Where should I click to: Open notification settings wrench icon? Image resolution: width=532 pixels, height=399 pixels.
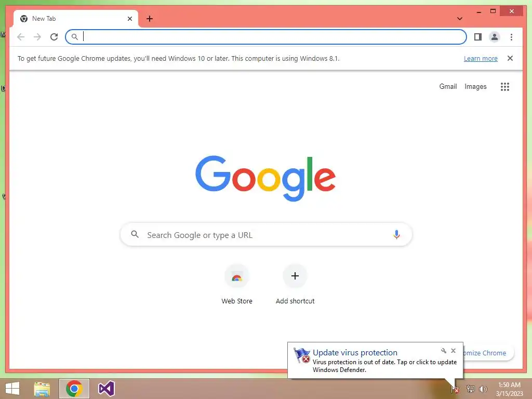click(443, 351)
